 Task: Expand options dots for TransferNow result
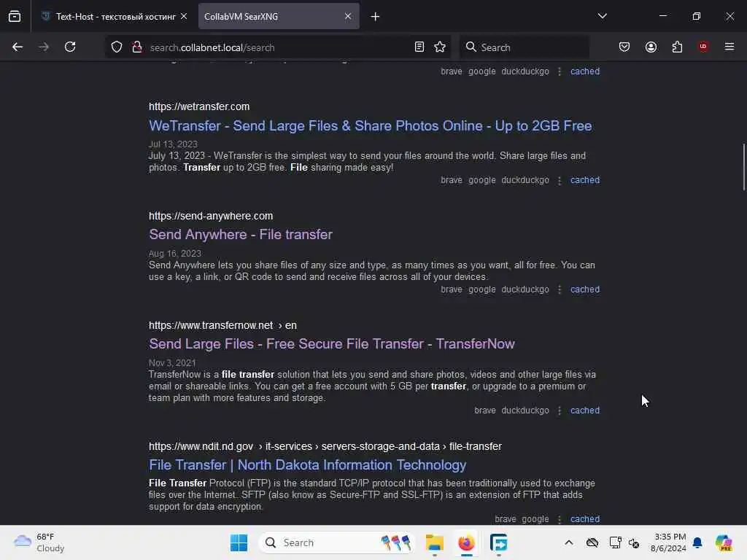560,411
